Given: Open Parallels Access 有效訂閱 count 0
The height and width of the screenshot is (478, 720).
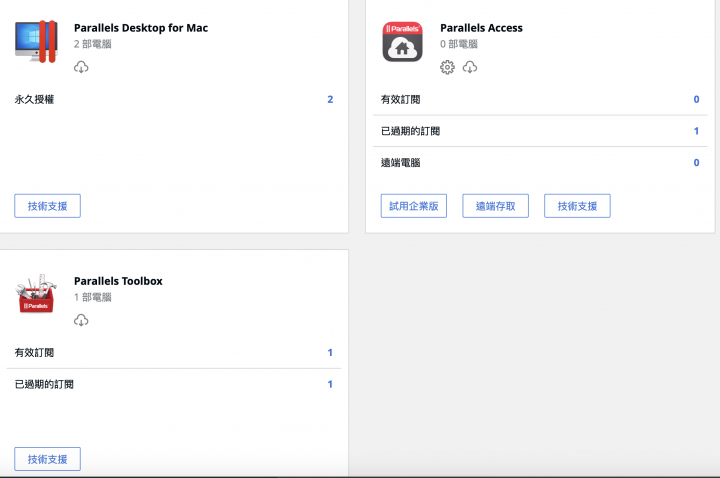Looking at the screenshot, I should (697, 99).
